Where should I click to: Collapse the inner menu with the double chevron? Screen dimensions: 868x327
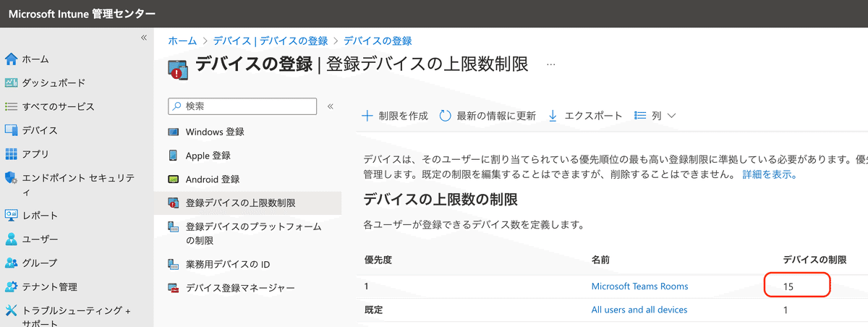(x=331, y=106)
